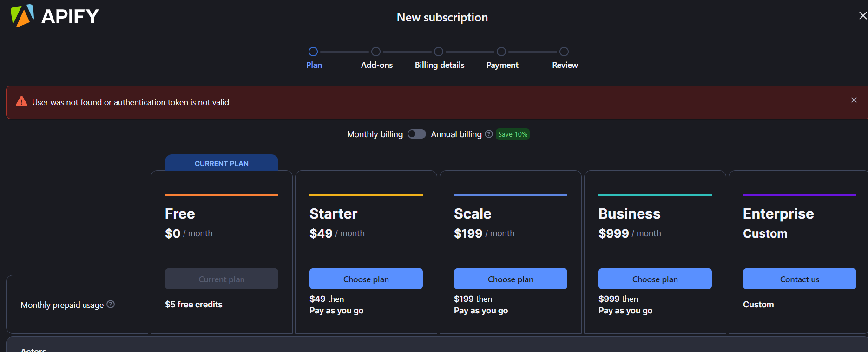Choose the Starter plan
The image size is (868, 352).
tap(366, 279)
